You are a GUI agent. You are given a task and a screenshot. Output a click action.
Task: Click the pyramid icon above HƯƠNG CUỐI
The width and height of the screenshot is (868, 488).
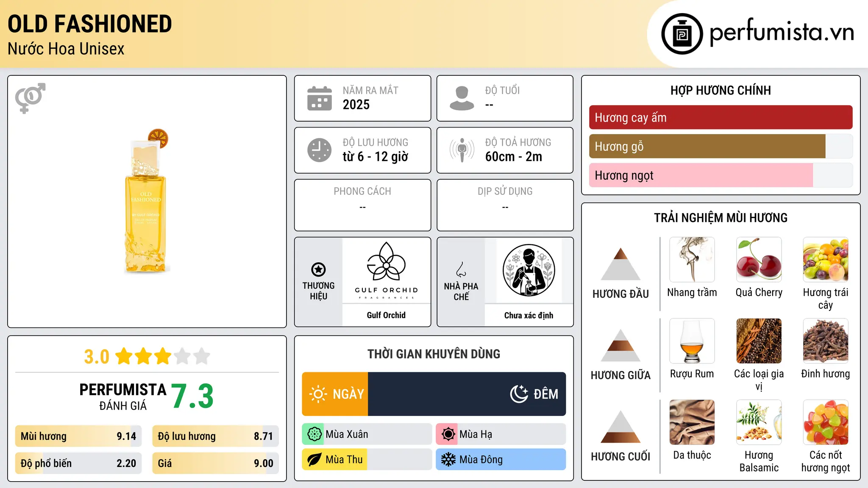(x=620, y=427)
